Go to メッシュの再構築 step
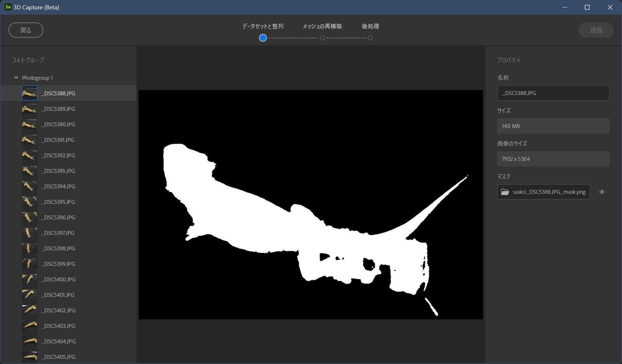Viewport: 622px width, 364px height. pyautogui.click(x=322, y=26)
